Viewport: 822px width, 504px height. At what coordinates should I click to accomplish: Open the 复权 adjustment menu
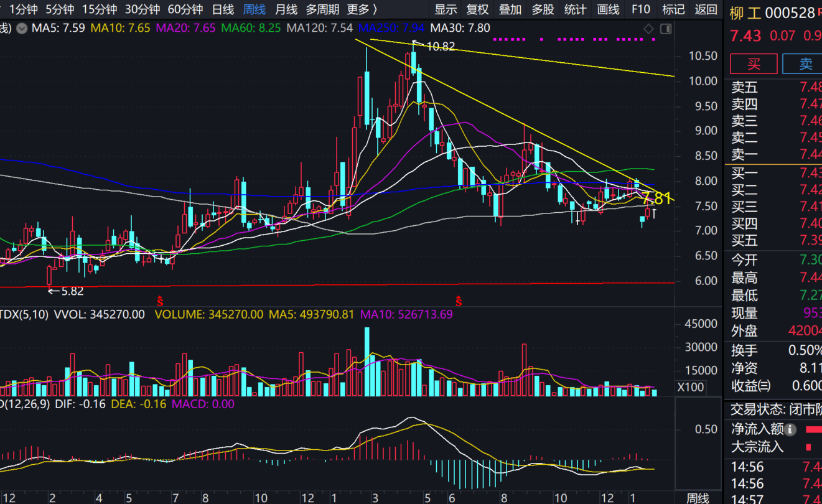[x=477, y=9]
